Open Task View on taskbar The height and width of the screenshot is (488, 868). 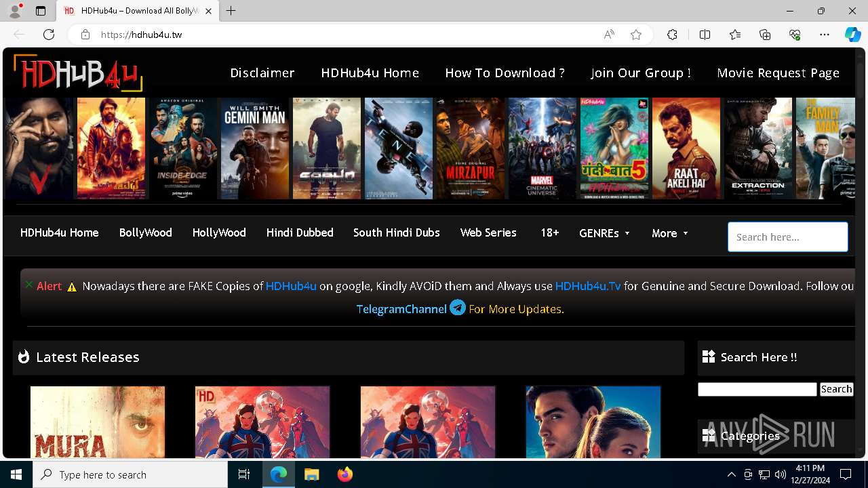tap(244, 474)
